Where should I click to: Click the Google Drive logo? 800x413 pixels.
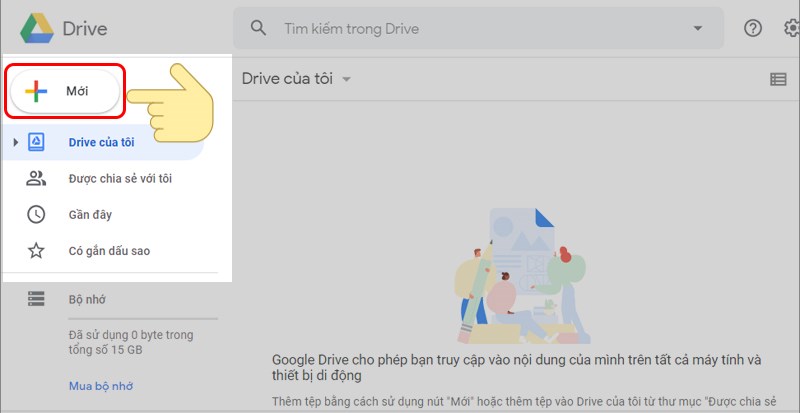click(37, 28)
